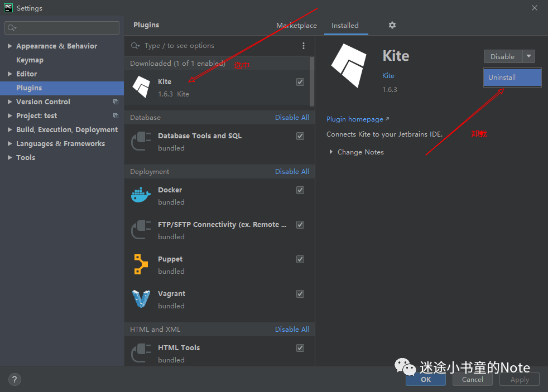Select the Docker plugin row name
The width and height of the screenshot is (548, 392).
pos(170,190)
